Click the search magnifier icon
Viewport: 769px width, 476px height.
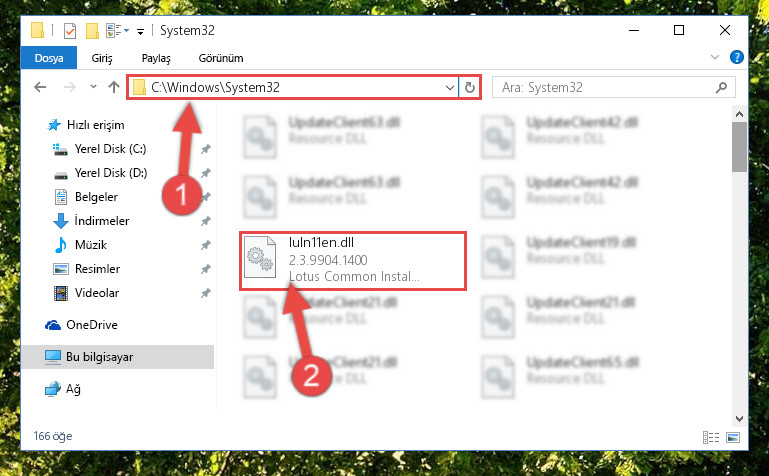(721, 87)
